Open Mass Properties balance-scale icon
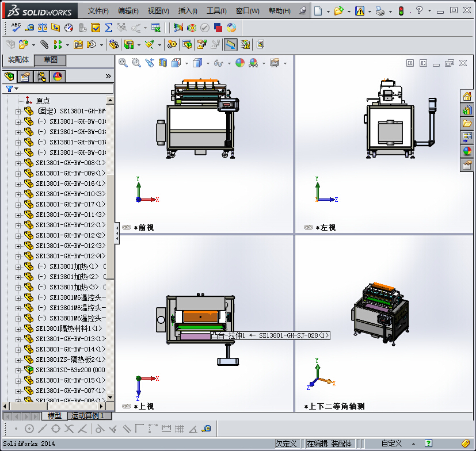Screen dimensions: 476x451 click(43, 28)
